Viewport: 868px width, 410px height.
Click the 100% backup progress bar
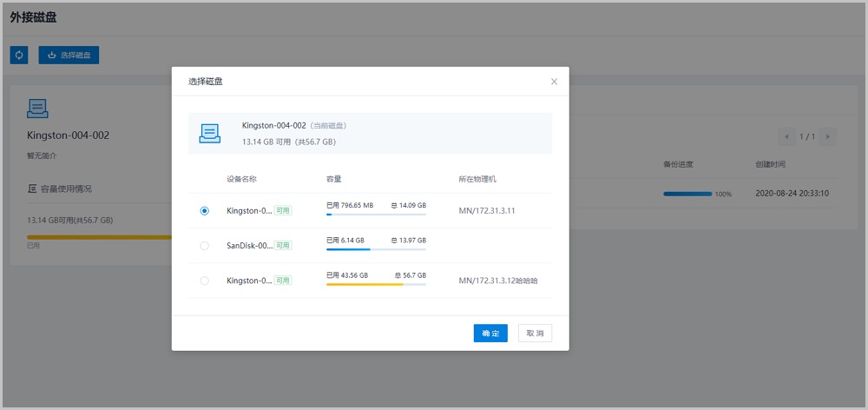[687, 194]
